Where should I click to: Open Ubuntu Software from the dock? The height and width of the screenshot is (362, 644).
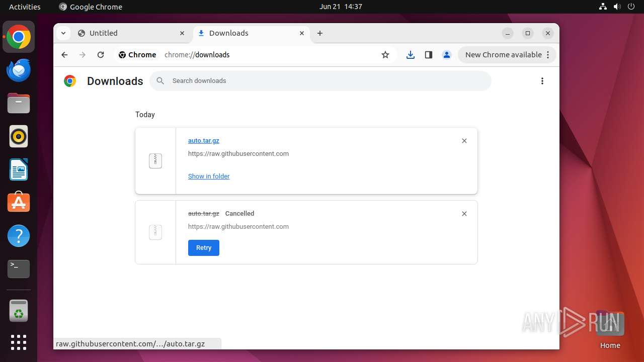[x=19, y=203]
